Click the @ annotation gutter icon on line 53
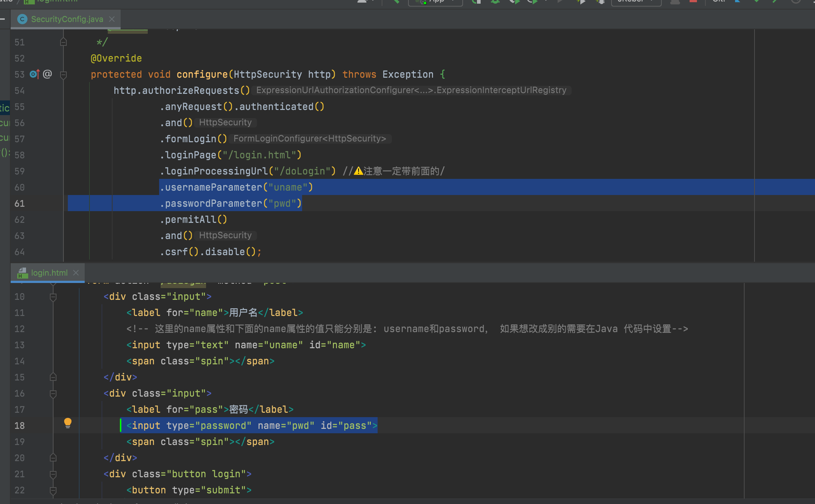Image resolution: width=815 pixels, height=504 pixels. [x=47, y=74]
